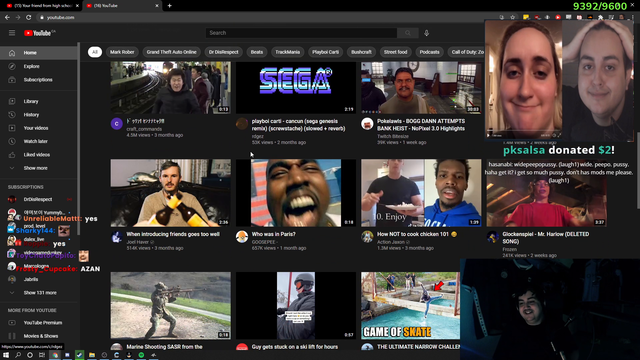Image resolution: width=640 pixels, height=360 pixels.
Task: Open YouTube Premium in the sidebar
Action: tap(39, 322)
